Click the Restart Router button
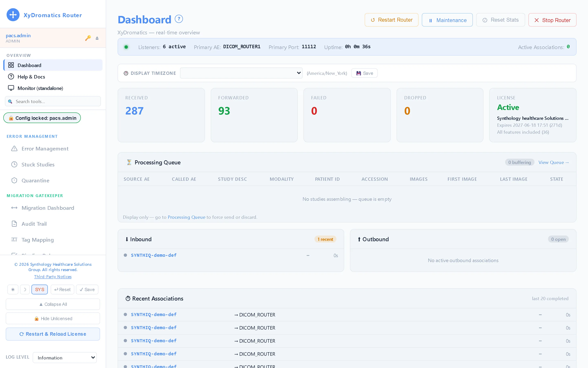This screenshot has width=588, height=368. [x=391, y=20]
